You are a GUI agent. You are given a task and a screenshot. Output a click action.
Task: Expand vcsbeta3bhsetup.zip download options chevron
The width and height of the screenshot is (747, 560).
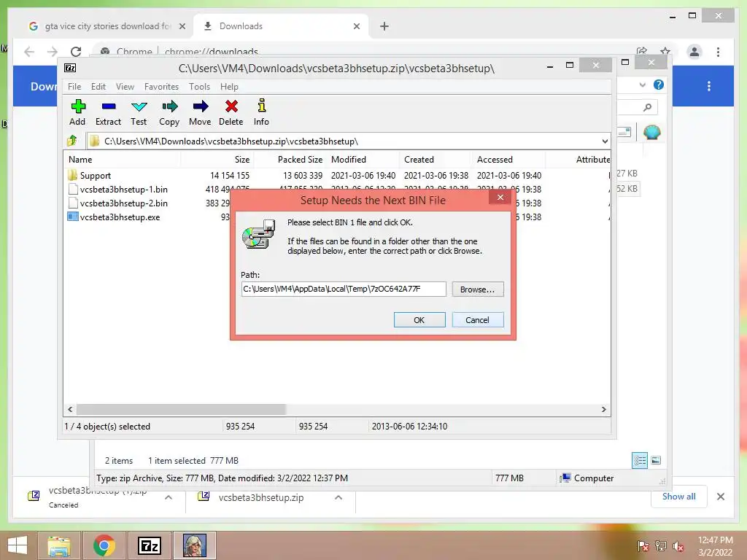pyautogui.click(x=338, y=497)
